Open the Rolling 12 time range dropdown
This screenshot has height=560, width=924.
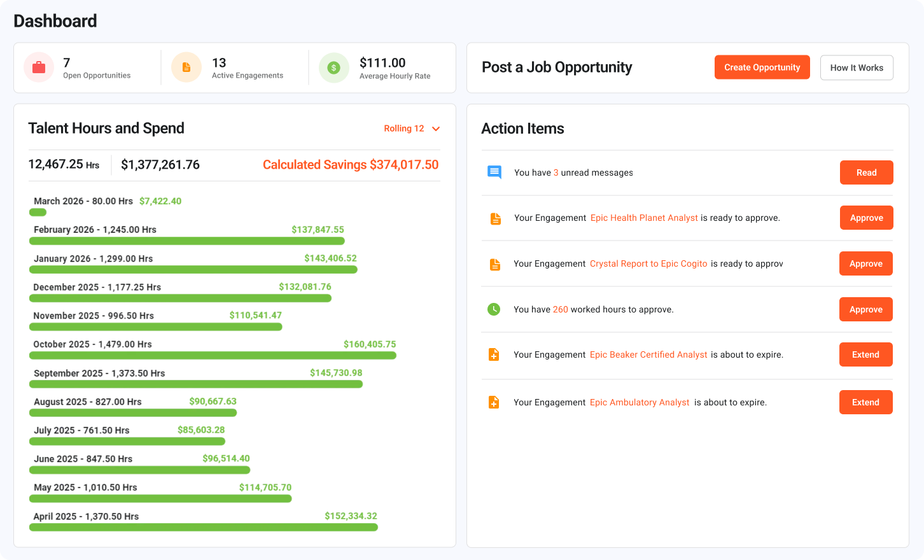[x=403, y=128]
